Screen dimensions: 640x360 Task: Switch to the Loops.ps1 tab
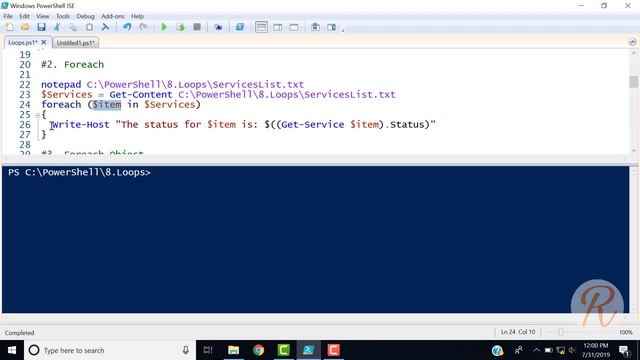22,42
